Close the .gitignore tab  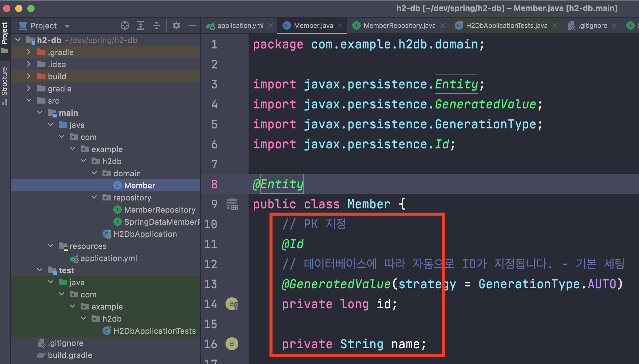(x=614, y=26)
